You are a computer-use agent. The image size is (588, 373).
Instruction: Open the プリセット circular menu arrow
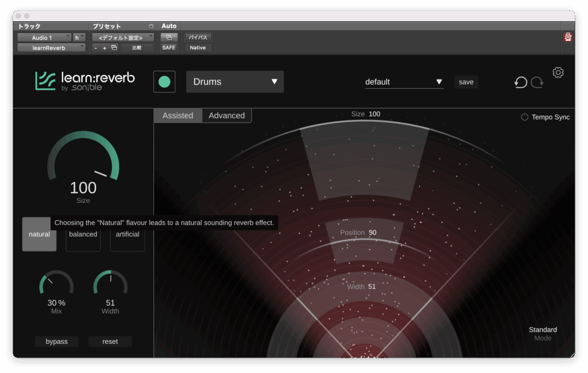click(151, 26)
